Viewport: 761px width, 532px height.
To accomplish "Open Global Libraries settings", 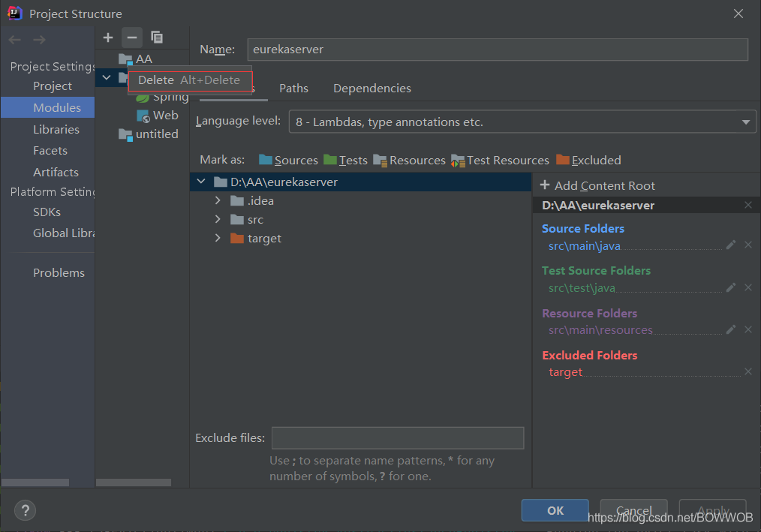I will (64, 233).
